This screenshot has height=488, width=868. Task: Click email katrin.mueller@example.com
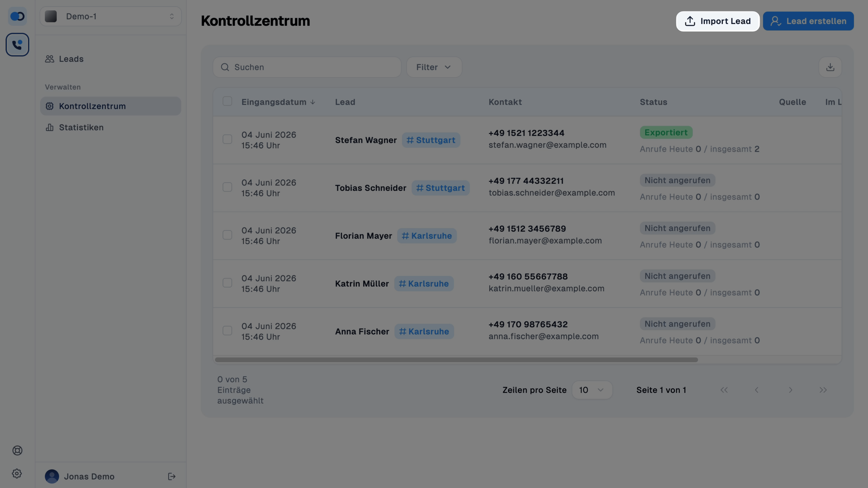point(547,289)
